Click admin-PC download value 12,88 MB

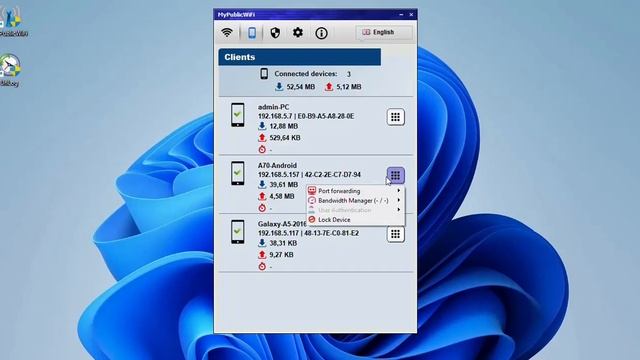(284, 127)
